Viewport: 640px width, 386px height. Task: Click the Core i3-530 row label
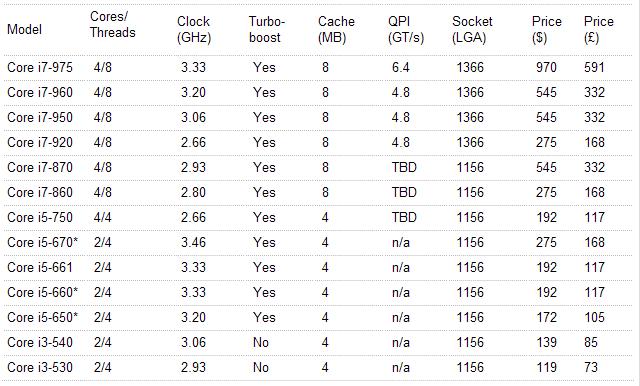[x=40, y=367]
